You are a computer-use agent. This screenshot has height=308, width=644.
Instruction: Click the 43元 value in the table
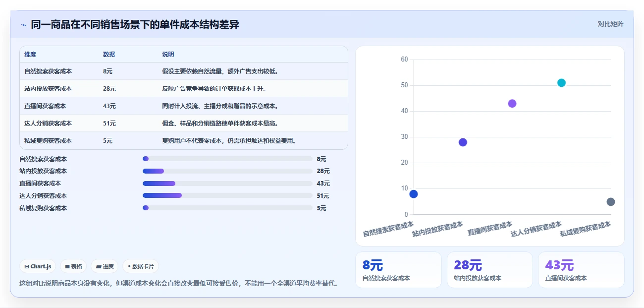pyautogui.click(x=109, y=106)
